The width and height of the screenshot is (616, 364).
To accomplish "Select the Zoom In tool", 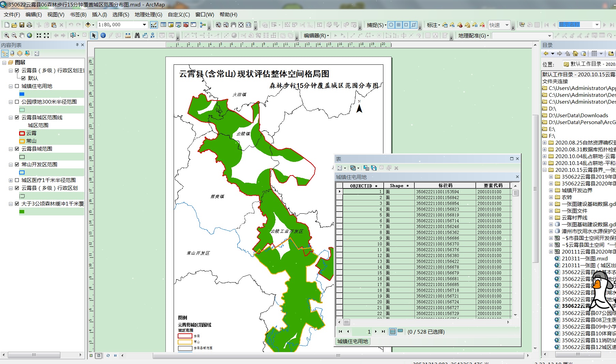I will click(x=6, y=35).
